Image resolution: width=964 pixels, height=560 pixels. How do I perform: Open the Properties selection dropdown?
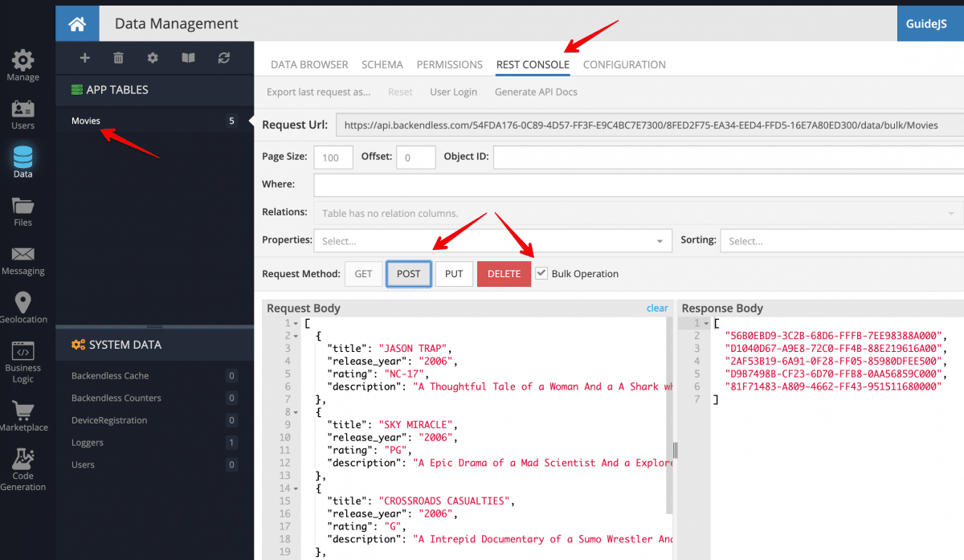490,240
